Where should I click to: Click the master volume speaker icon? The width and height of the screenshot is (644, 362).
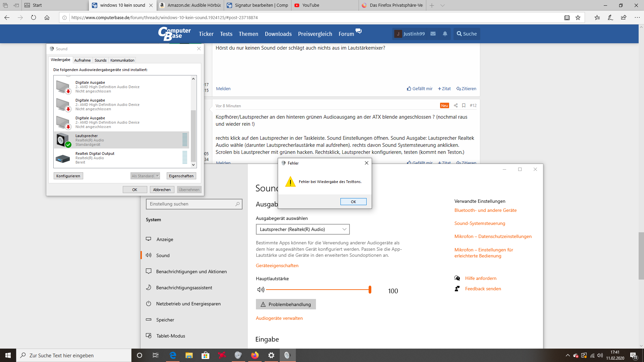[x=261, y=290]
